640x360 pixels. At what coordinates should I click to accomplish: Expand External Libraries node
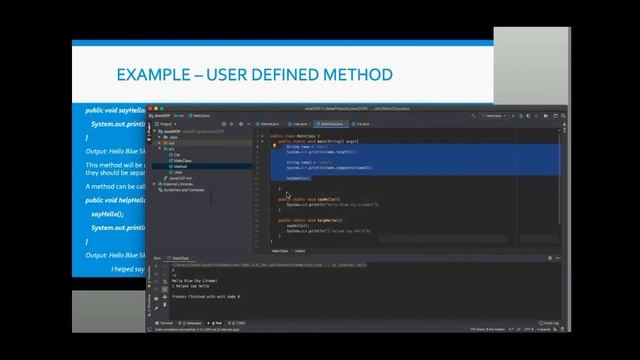click(154, 184)
